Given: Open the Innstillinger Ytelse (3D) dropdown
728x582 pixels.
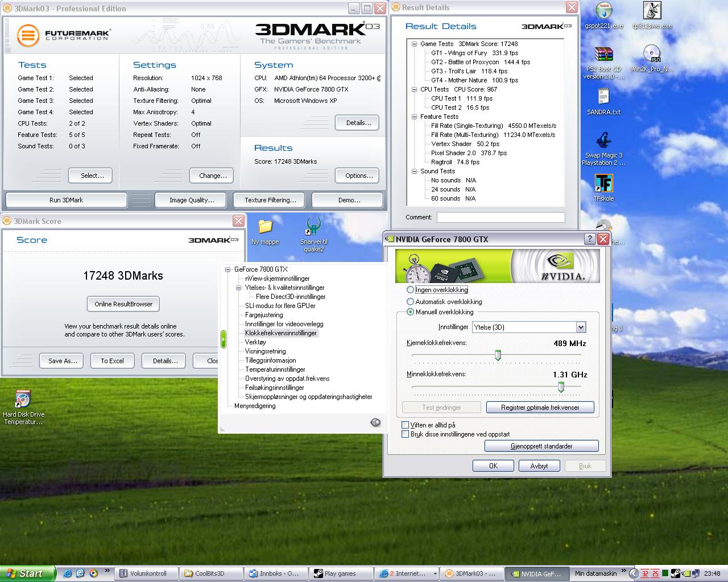Looking at the screenshot, I should point(581,327).
